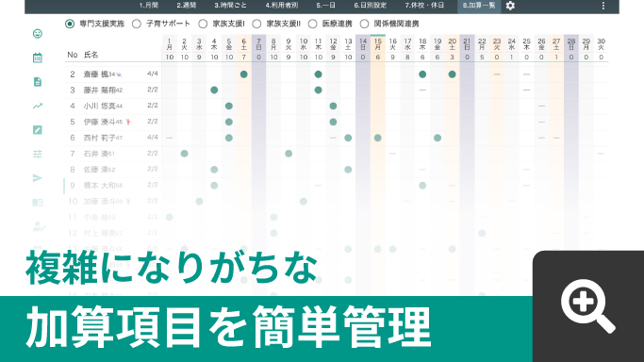This screenshot has height=362, width=644.
Task: Toggle 齋藤 楓 dot on day 20
Action: point(452,74)
